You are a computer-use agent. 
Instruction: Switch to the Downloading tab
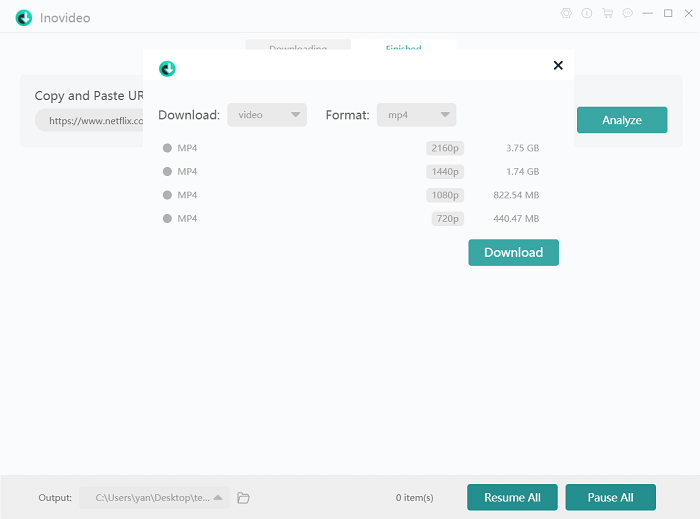pyautogui.click(x=298, y=47)
